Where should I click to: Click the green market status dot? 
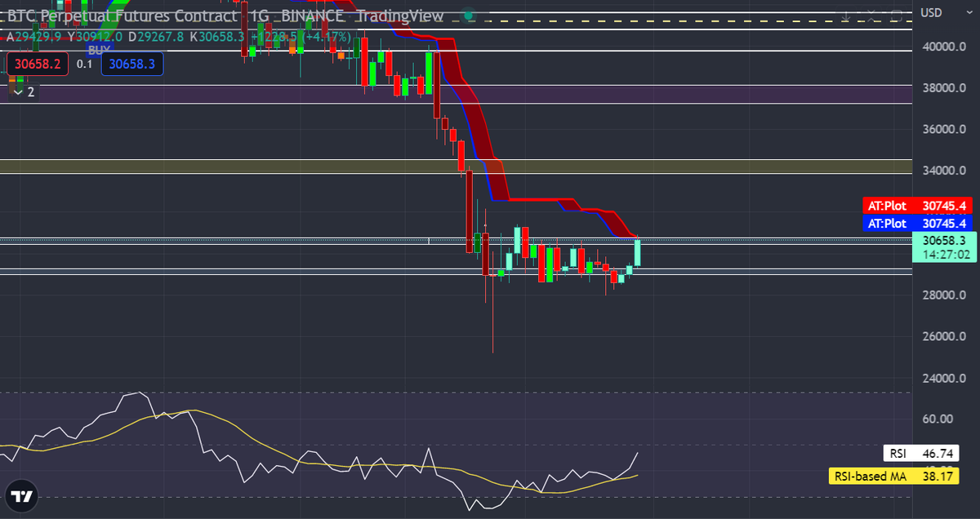pyautogui.click(x=467, y=16)
